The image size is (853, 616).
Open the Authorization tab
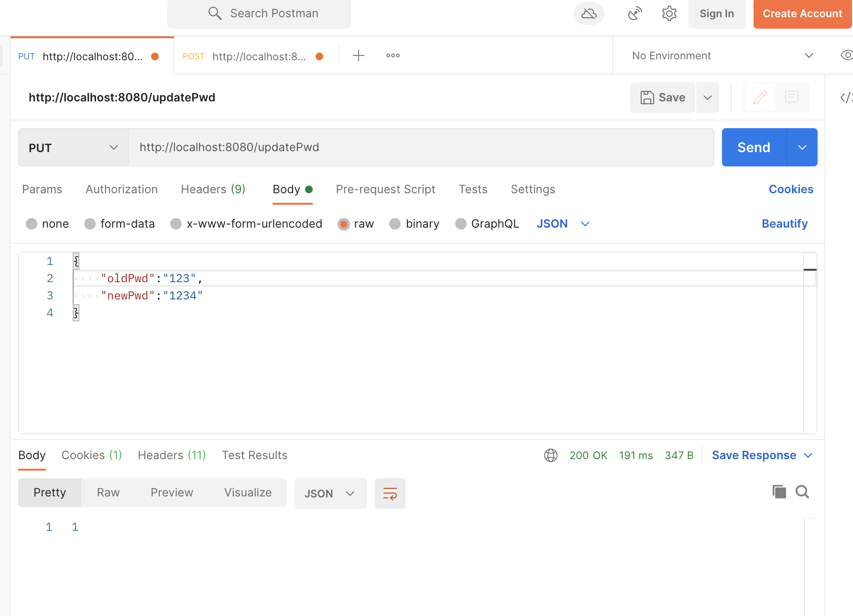tap(121, 189)
